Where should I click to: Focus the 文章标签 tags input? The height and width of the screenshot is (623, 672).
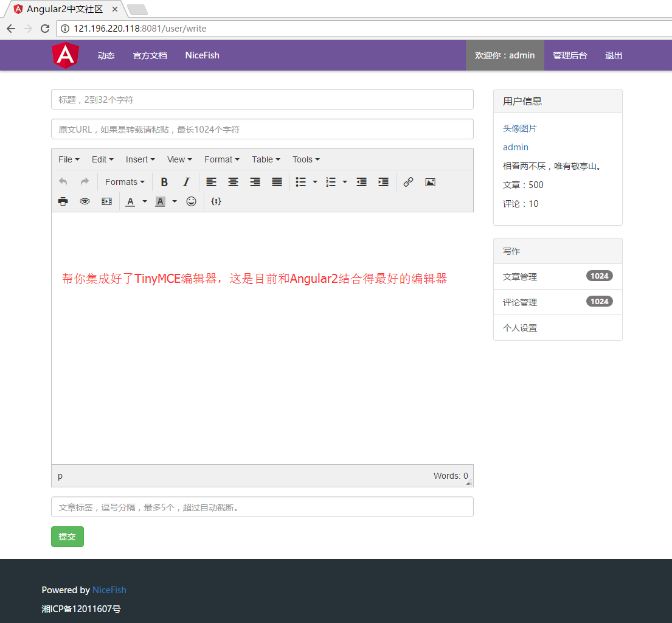pyautogui.click(x=262, y=507)
